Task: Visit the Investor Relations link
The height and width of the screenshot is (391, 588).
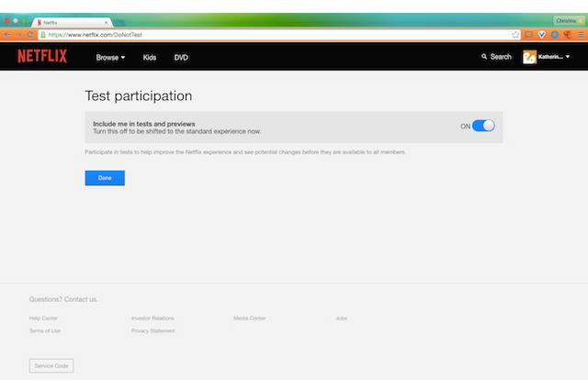Action: [x=153, y=318]
